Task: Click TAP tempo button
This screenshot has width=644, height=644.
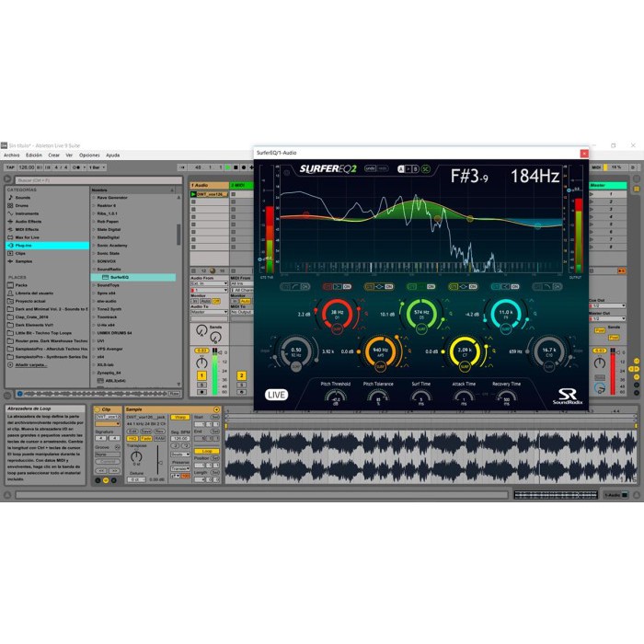Action: pos(10,167)
